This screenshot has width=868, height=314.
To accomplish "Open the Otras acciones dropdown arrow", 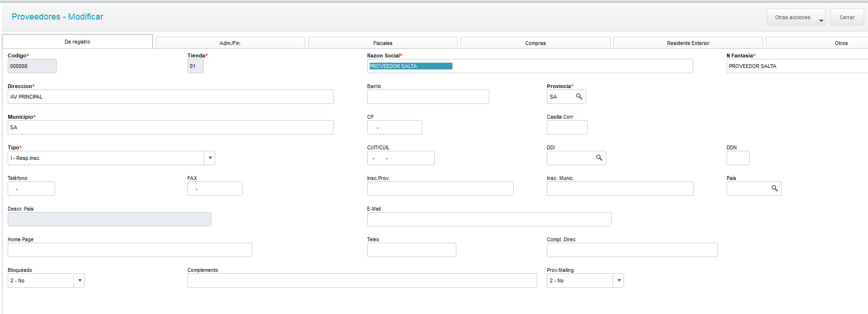I will pos(821,21).
